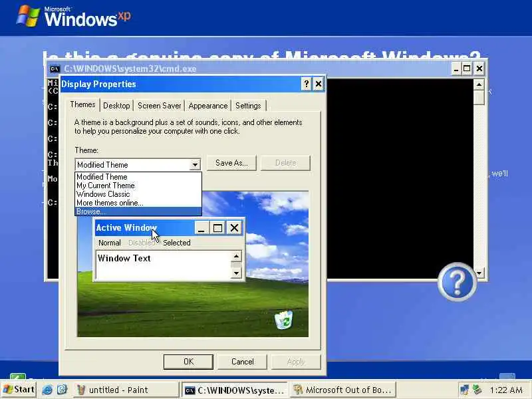The image size is (532, 399).
Task: Click the network tray icon
Action: [x=464, y=390]
